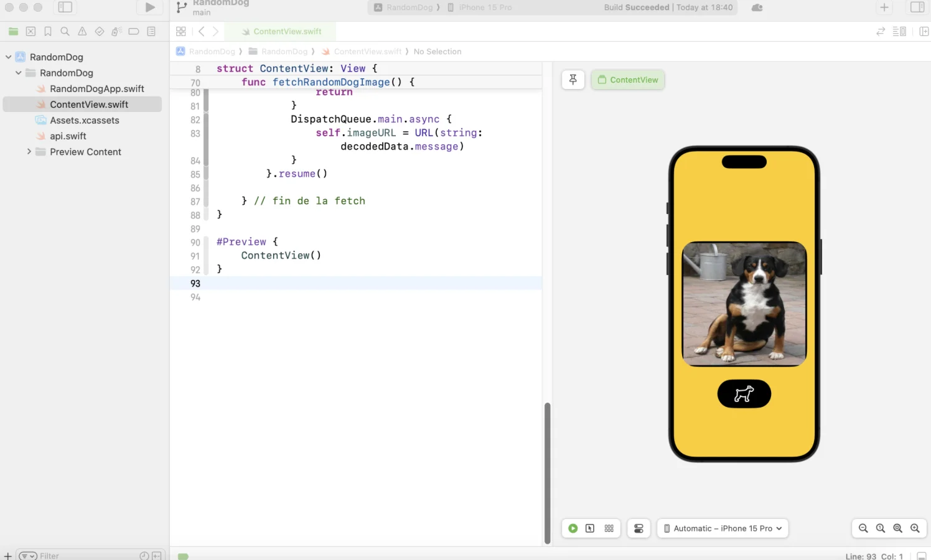Show the Breakpoint navigator
The width and height of the screenshot is (931, 560).
click(134, 32)
